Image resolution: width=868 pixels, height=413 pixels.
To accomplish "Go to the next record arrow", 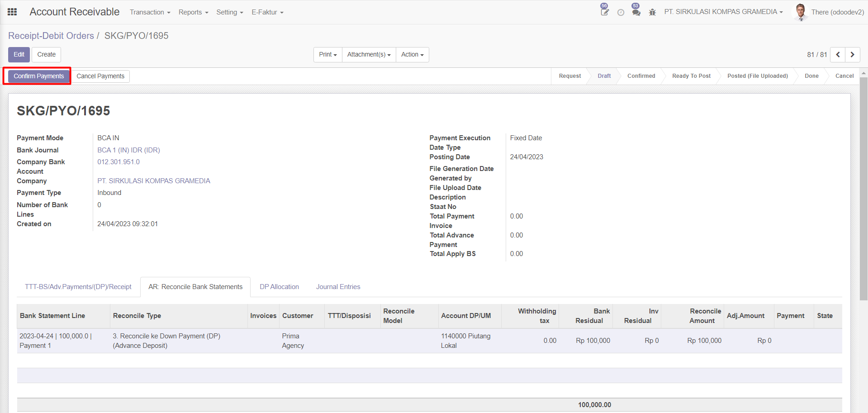I will 853,55.
